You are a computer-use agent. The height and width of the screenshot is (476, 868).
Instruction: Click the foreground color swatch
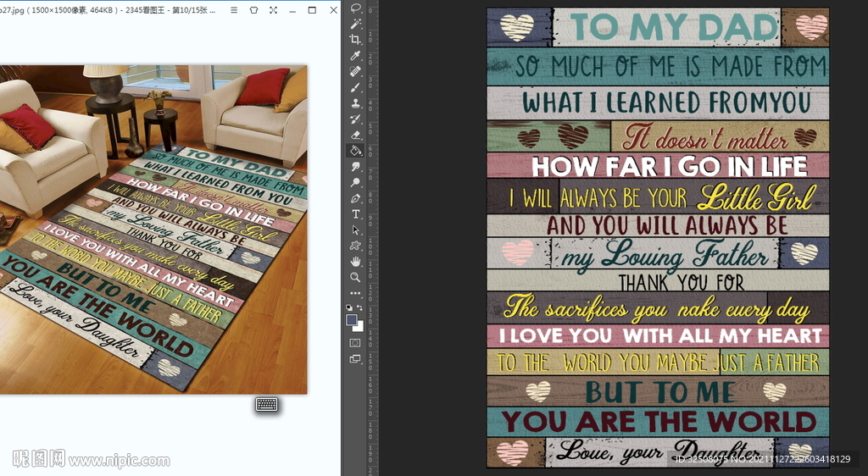click(352, 319)
